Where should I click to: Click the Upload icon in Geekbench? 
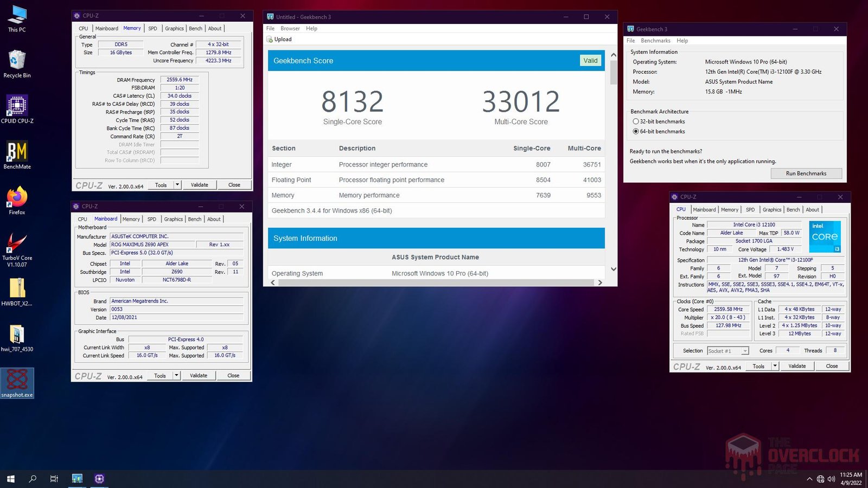[x=270, y=39]
